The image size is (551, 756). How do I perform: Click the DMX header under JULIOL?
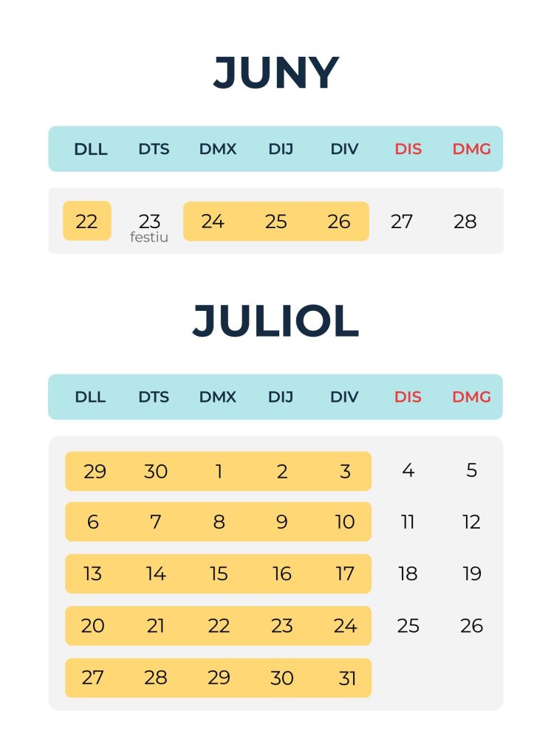click(x=218, y=397)
